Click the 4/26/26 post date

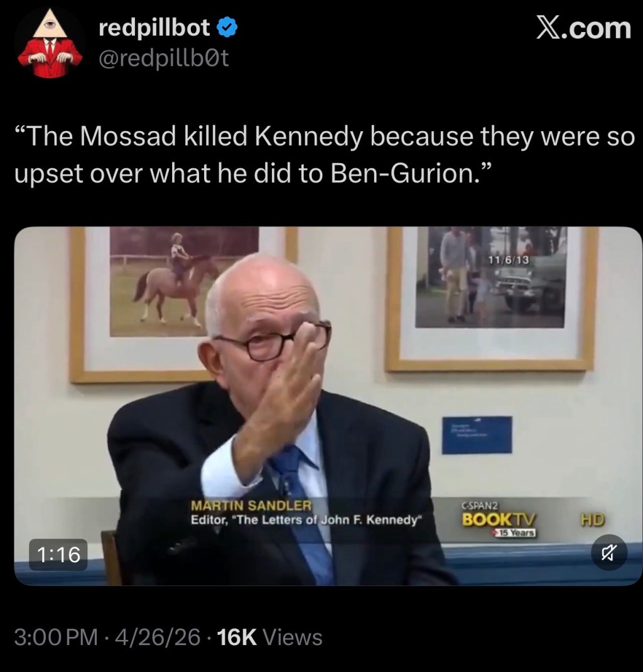(x=158, y=637)
